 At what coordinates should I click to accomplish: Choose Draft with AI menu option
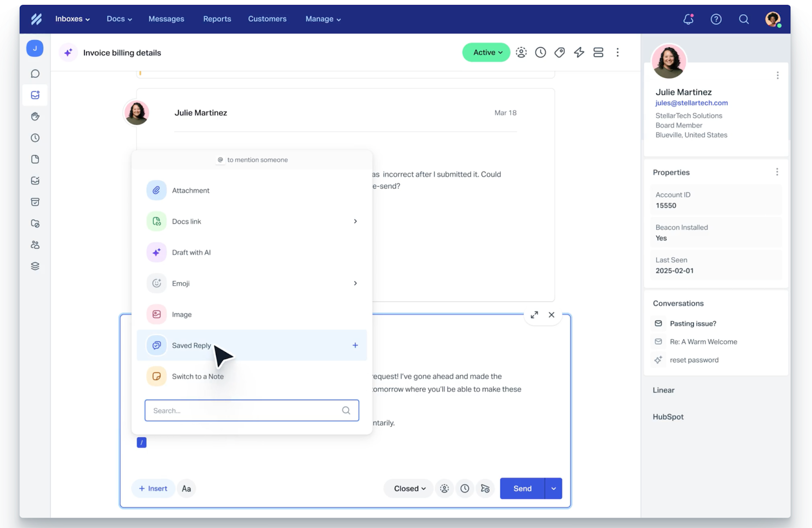[191, 253]
